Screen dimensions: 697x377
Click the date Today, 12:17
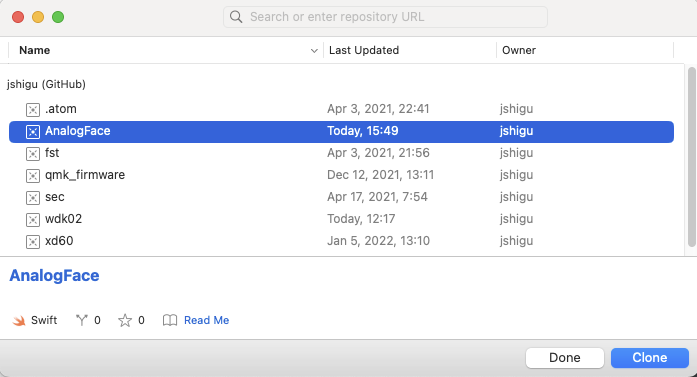(x=361, y=219)
